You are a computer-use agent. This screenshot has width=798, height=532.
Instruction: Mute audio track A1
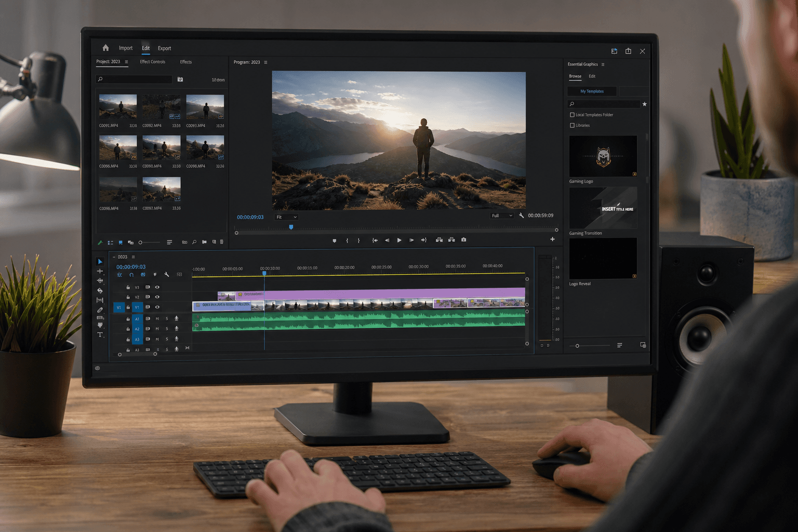point(157,318)
